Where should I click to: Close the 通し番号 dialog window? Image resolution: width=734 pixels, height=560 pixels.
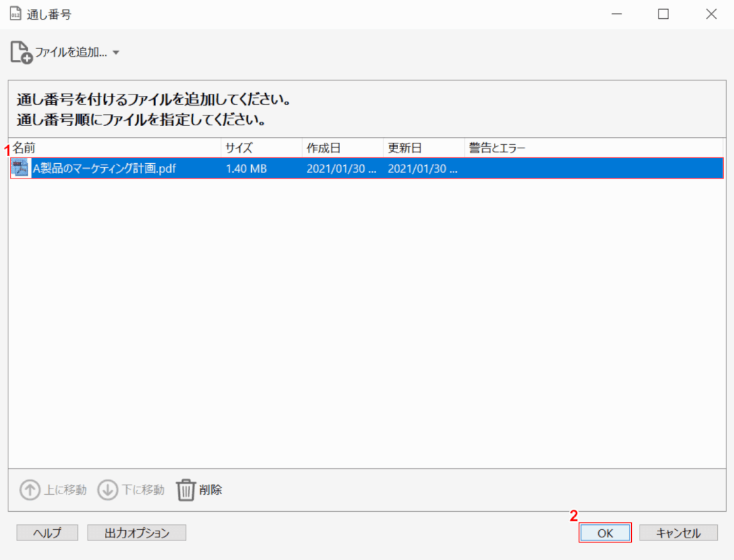[711, 14]
